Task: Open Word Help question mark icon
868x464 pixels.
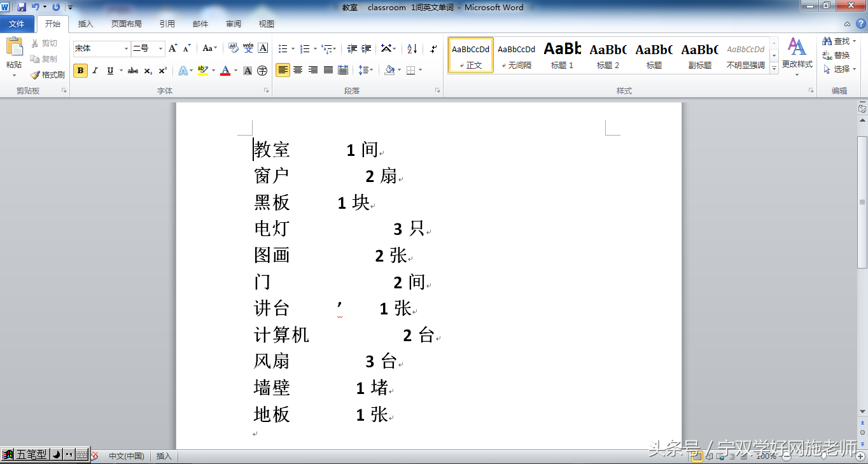Action: (x=861, y=24)
